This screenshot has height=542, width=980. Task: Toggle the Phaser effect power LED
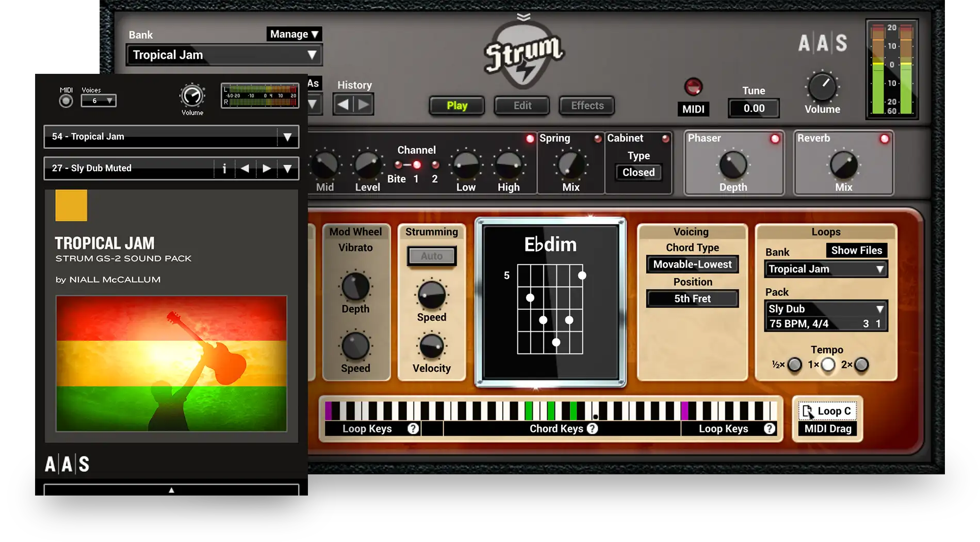point(775,139)
